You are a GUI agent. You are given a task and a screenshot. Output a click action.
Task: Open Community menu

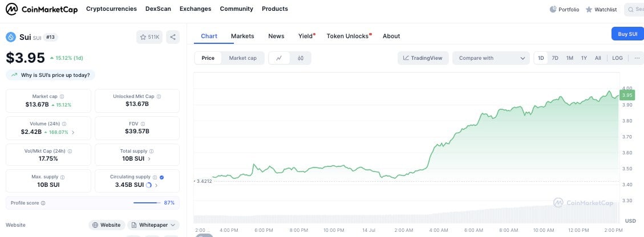pos(237,9)
